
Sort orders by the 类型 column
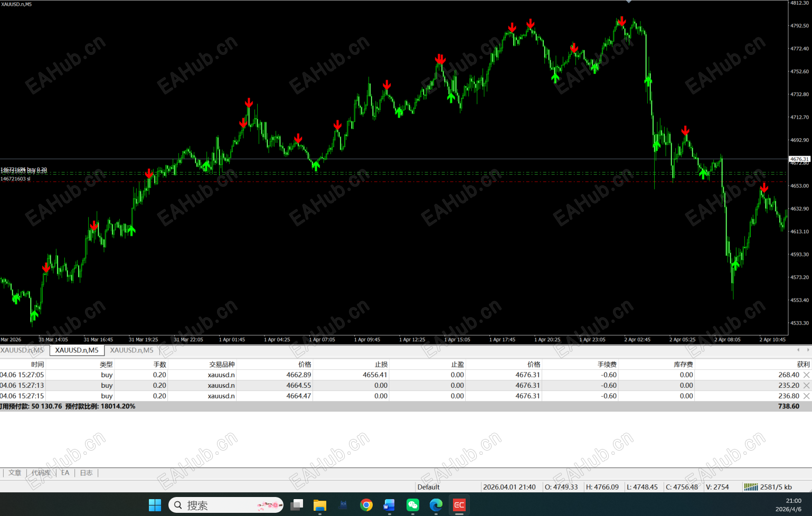tap(106, 365)
